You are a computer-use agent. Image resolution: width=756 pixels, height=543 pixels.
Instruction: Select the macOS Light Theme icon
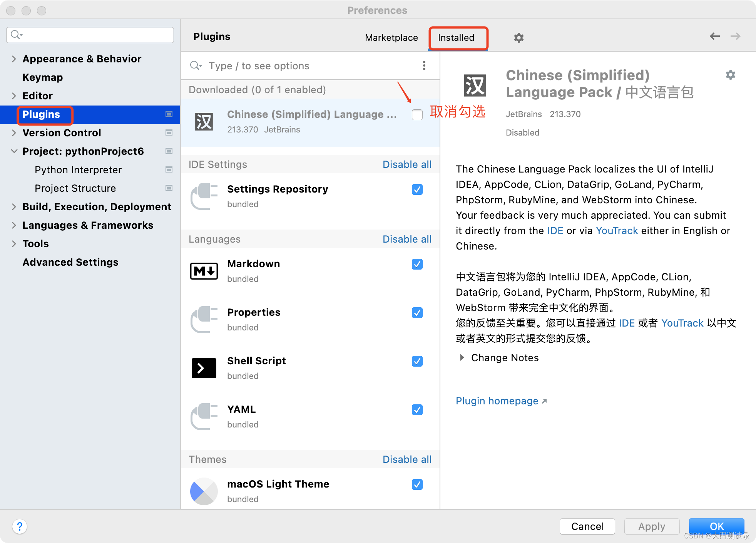point(204,491)
